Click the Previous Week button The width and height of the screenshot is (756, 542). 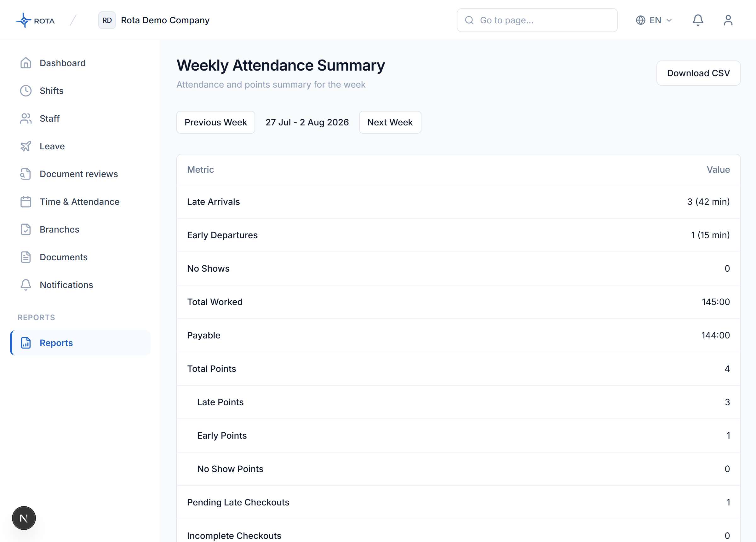tap(216, 122)
